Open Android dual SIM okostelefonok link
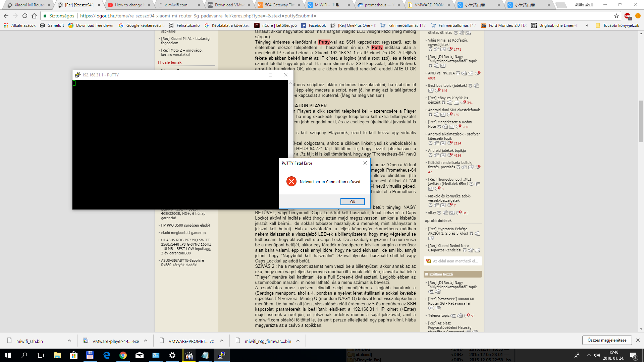The image size is (644, 362). coord(454,110)
